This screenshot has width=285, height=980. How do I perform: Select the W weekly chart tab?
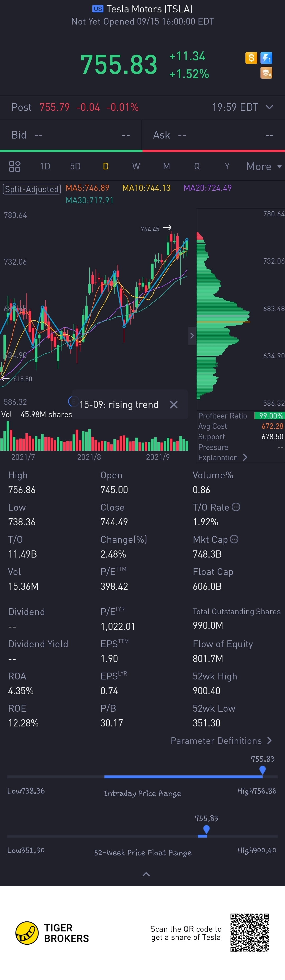(x=136, y=166)
